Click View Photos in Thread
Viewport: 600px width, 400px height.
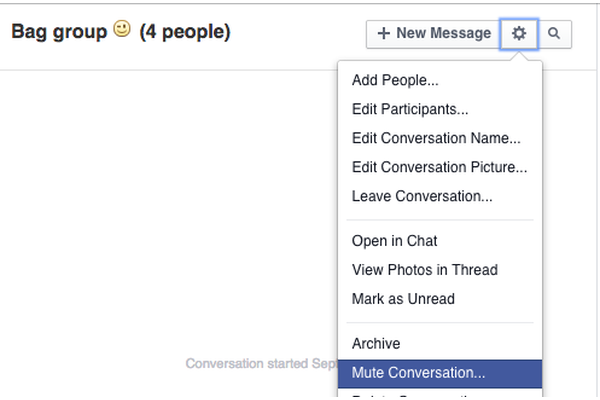(424, 270)
